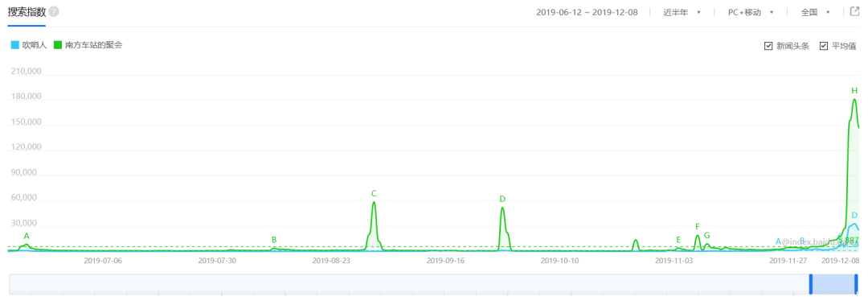This screenshot has height=297, width=868.
Task: Open the help question mark icon beside 搜索指数
Action: pos(54,11)
